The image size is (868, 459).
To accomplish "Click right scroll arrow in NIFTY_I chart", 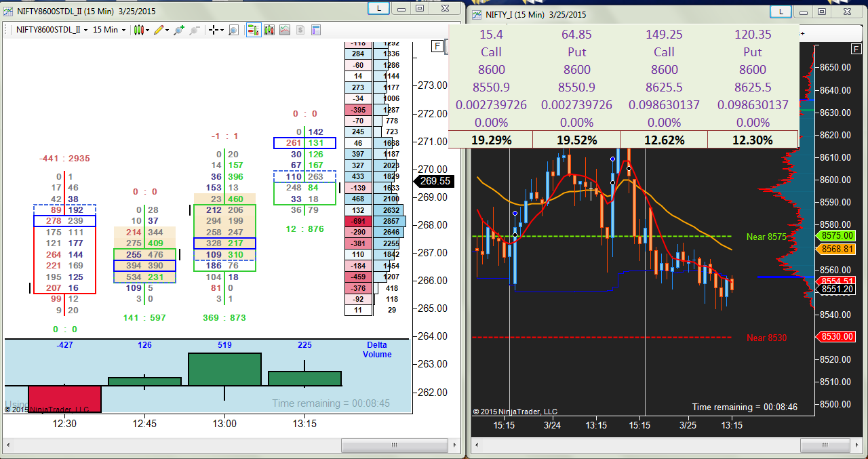I will click(856, 445).
